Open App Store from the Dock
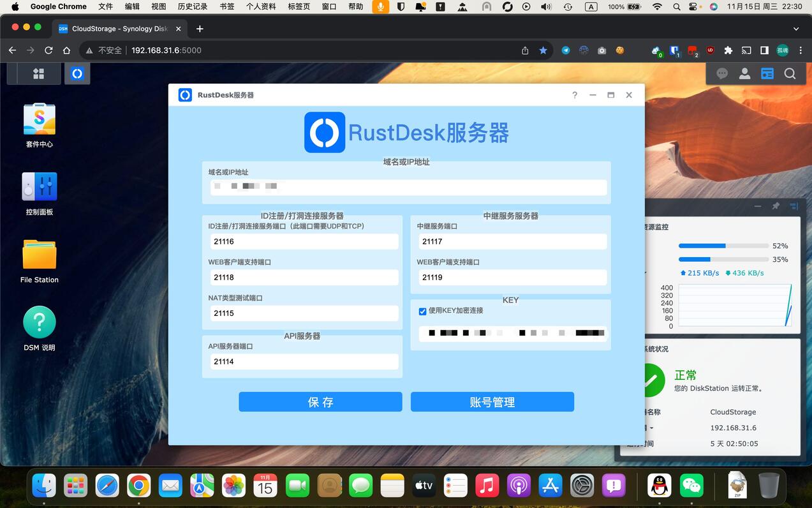812x508 pixels. pyautogui.click(x=550, y=486)
